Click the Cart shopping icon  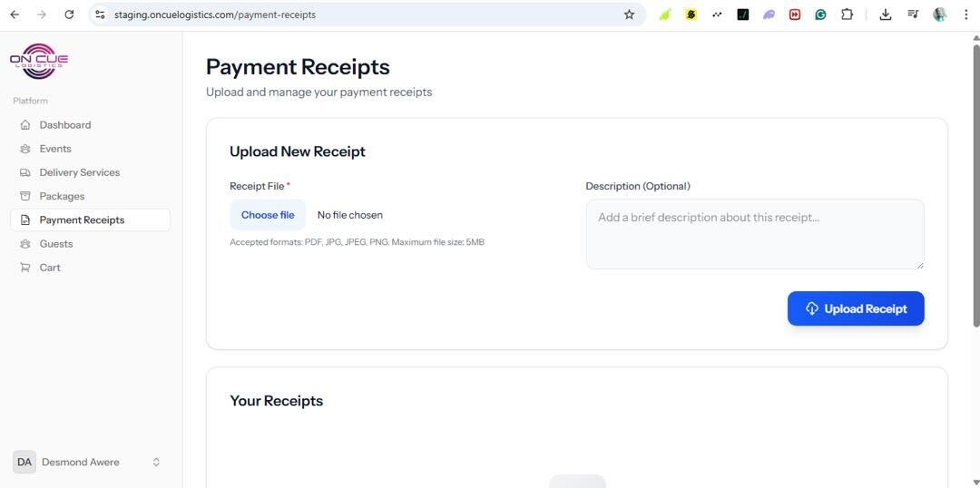(x=25, y=268)
